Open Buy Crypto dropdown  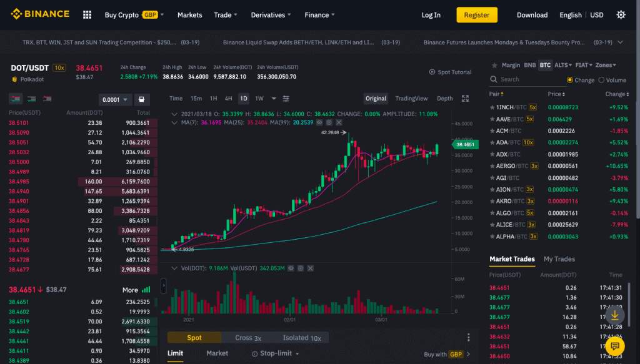tap(134, 15)
